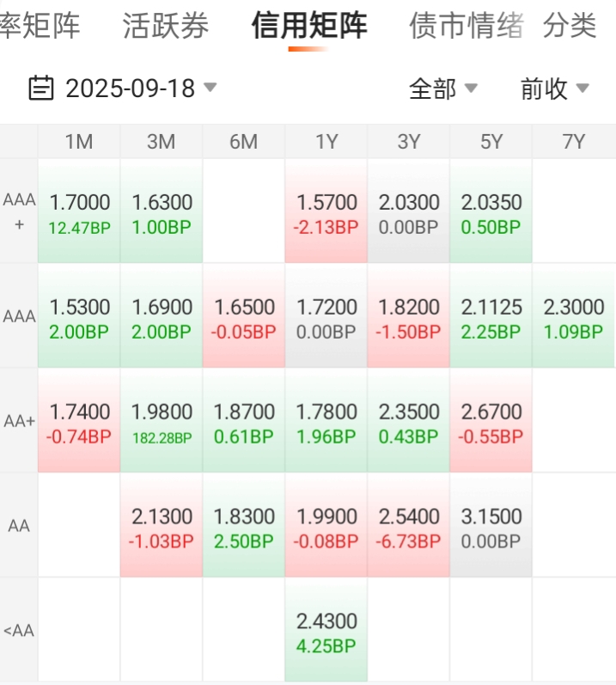This screenshot has width=616, height=685.
Task: Open the 全部 filter dropdown
Action: [443, 89]
